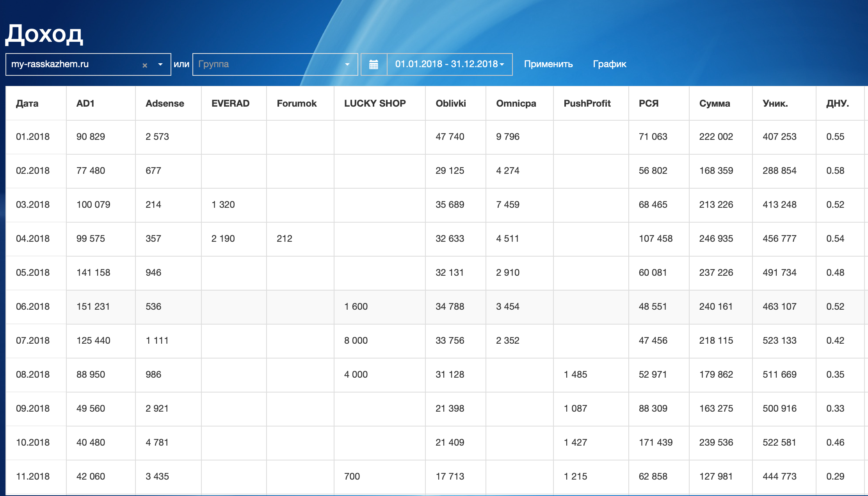Click ДНУ. value 0.58
Viewport: 868px width, 496px height.
tap(835, 171)
